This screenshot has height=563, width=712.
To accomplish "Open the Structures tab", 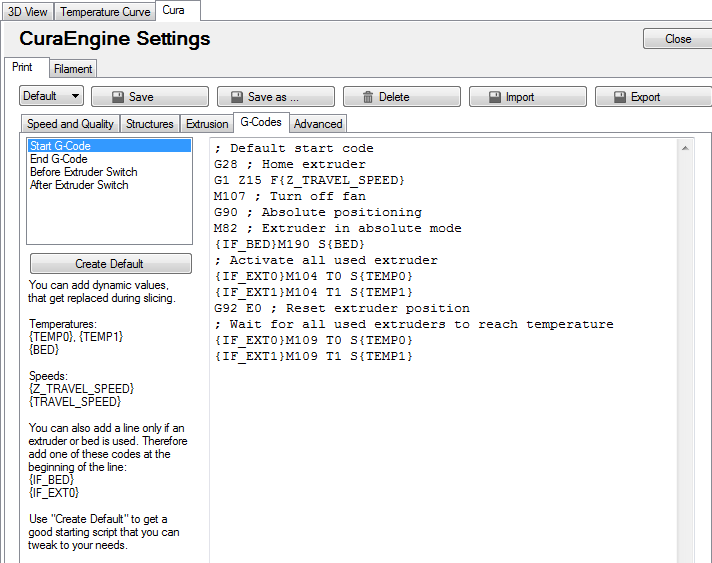I will (x=150, y=123).
